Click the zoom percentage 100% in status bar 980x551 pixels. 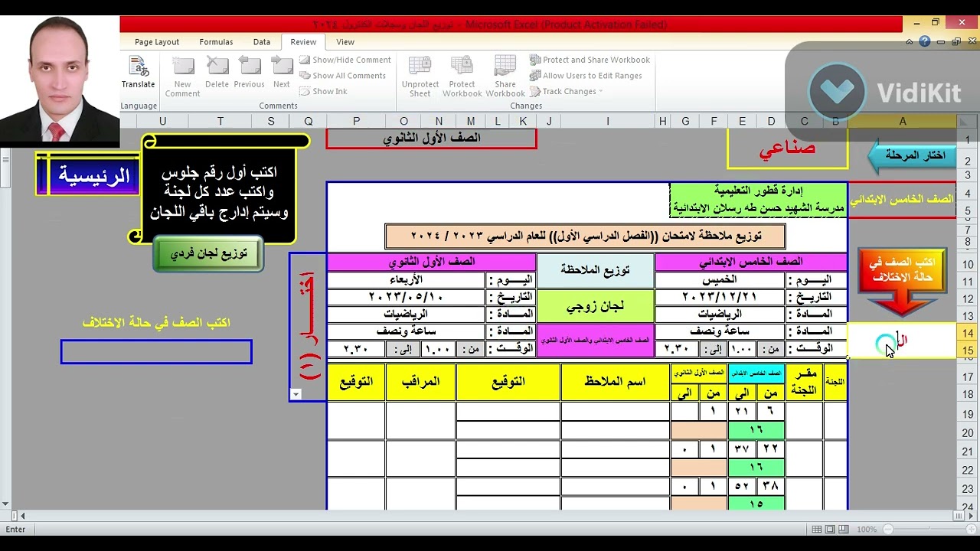867,530
